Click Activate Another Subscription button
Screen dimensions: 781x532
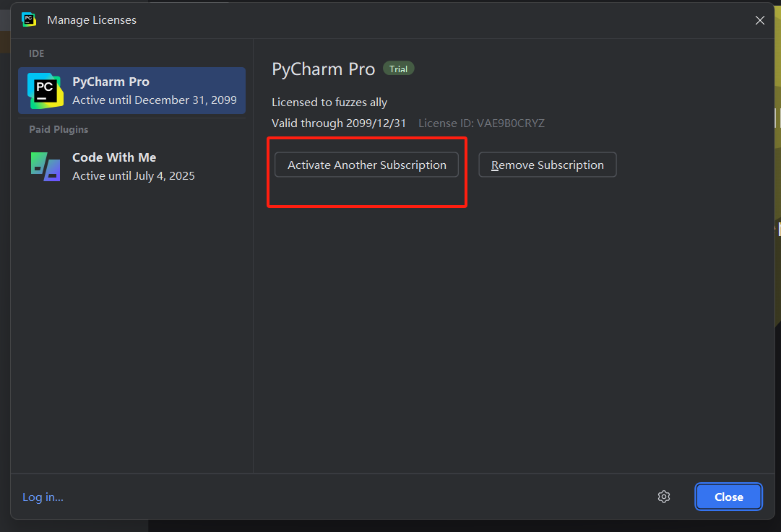click(x=366, y=165)
